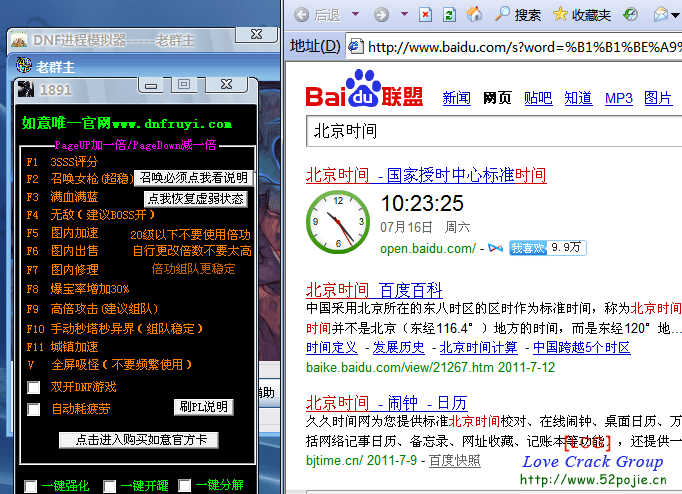Click the F11 城镇加速 entry

click(x=62, y=347)
